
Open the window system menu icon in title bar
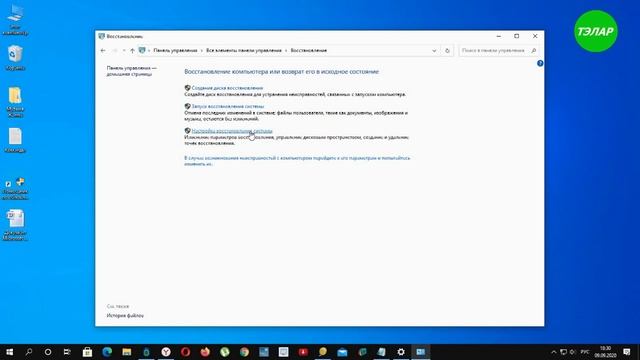[102, 36]
